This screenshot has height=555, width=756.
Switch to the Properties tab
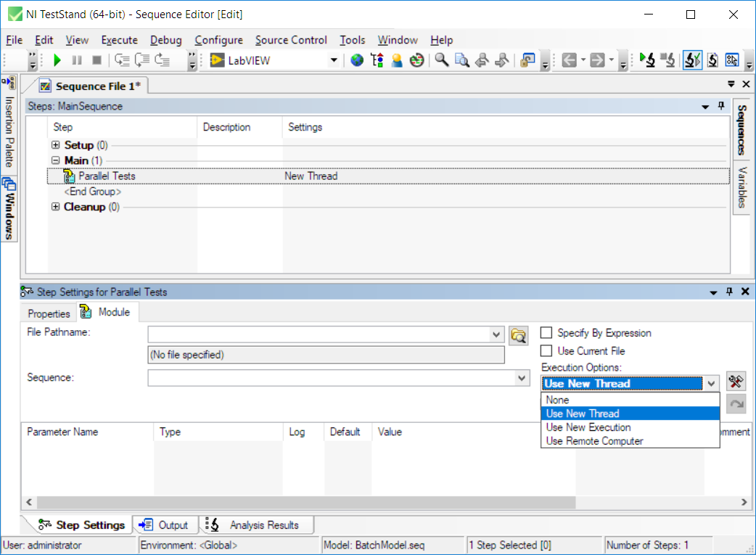(49, 313)
